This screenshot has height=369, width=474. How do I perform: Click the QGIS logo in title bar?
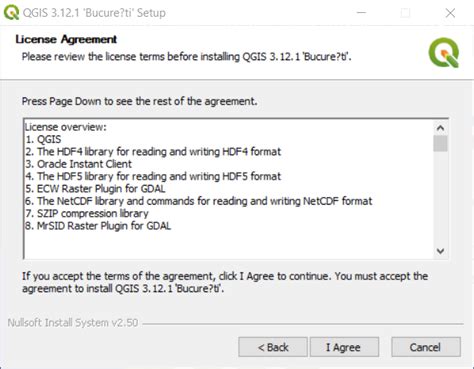pyautogui.click(x=11, y=12)
